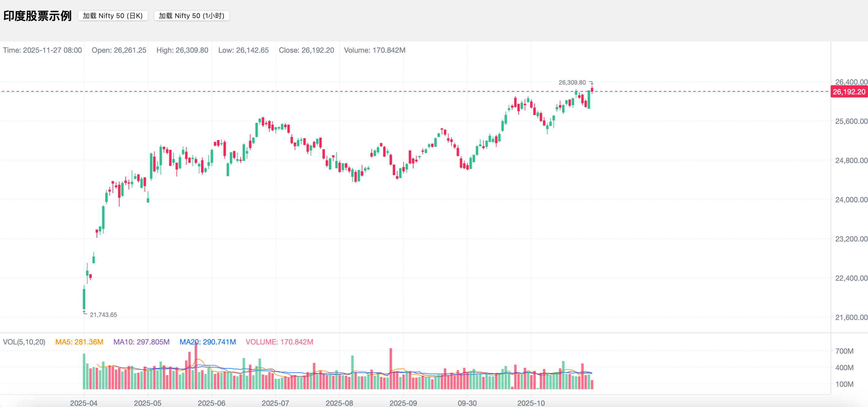Click the 加载 Nifty 50 (日K) button
This screenshot has width=868, height=407.
113,16
